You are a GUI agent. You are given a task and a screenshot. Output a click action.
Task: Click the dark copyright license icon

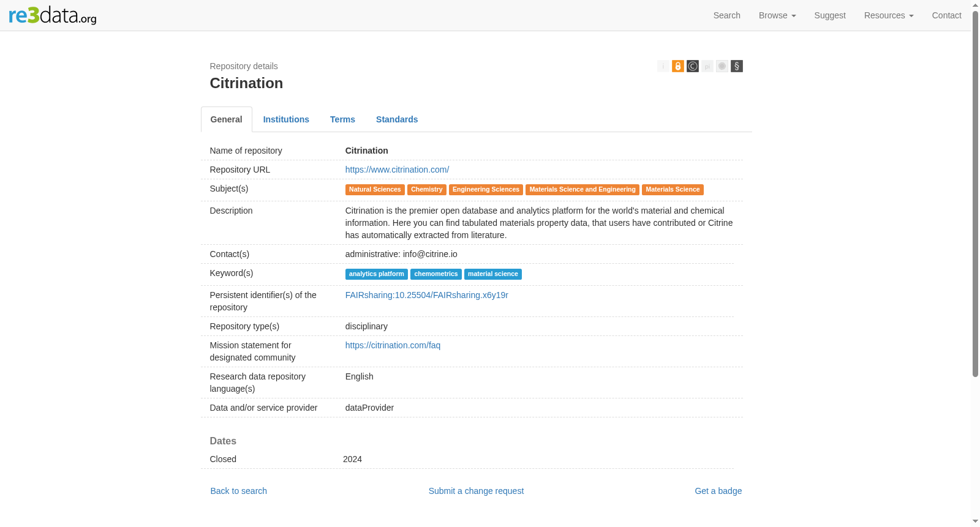tap(693, 66)
